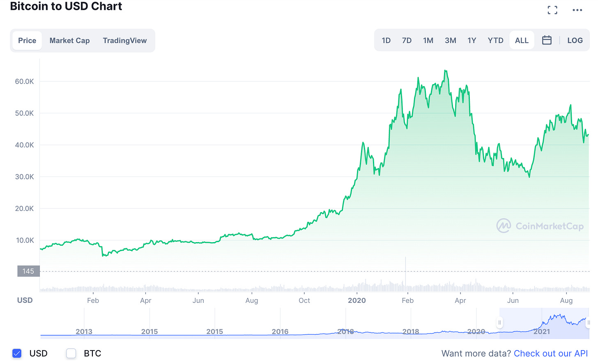The width and height of the screenshot is (598, 364).
Task: Click the 30.0K y-axis label
Action: click(24, 176)
